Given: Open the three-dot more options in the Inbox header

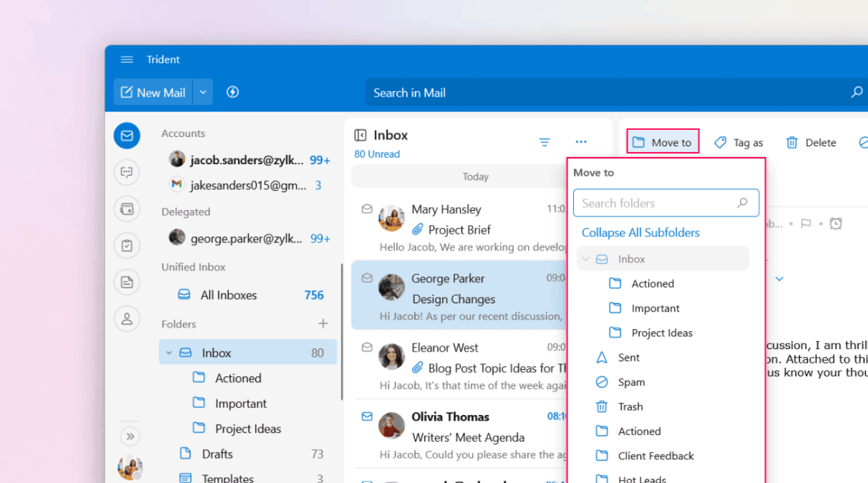Looking at the screenshot, I should click(581, 142).
